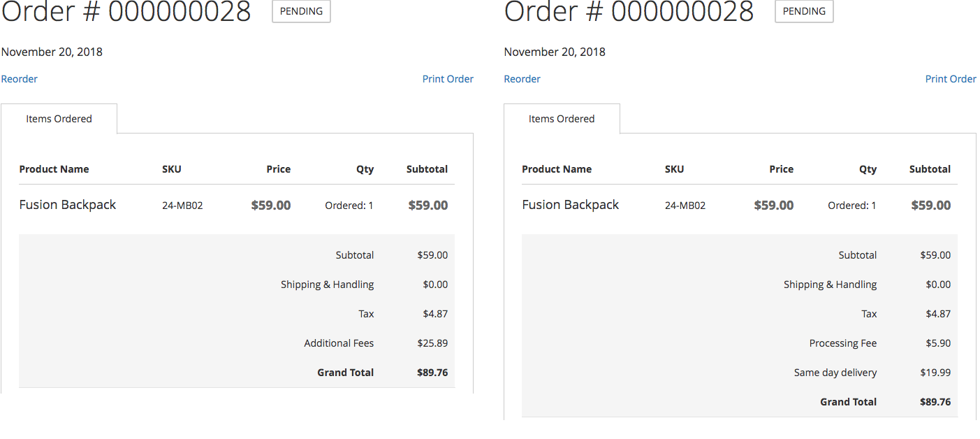Click Processing Fee label in right panel
Image resolution: width=980 pixels, height=439 pixels.
tap(843, 343)
